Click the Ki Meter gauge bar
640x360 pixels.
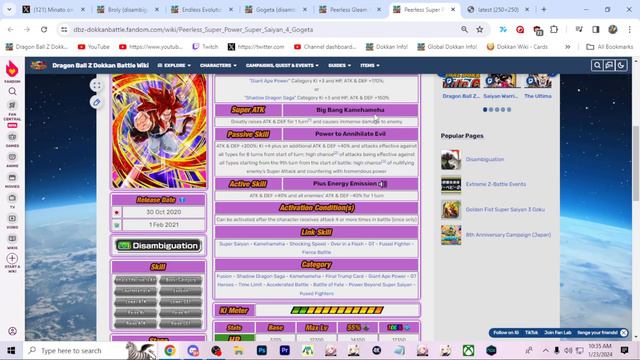[337, 311]
